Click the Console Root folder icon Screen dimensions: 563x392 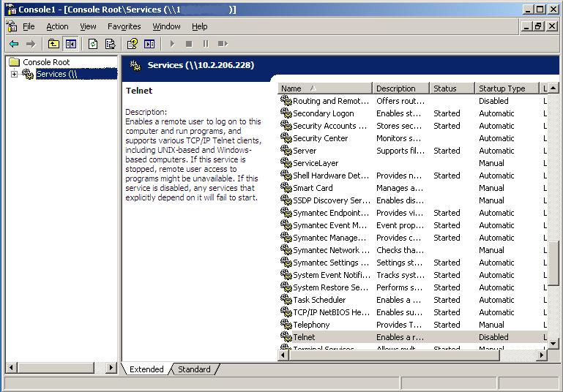point(15,62)
